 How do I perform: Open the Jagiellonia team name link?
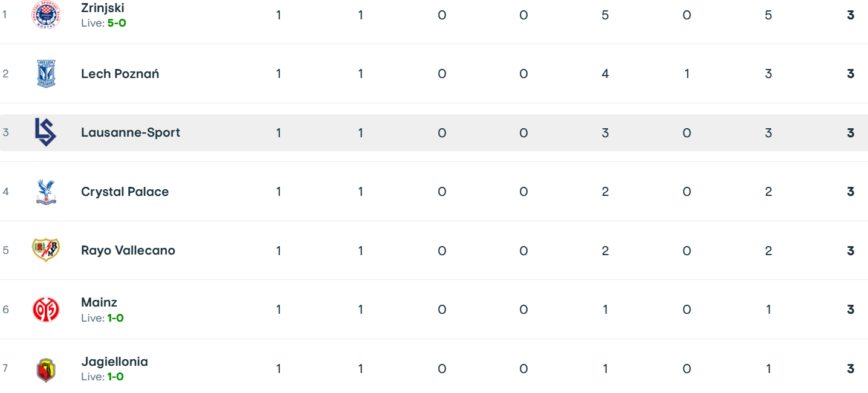115,362
